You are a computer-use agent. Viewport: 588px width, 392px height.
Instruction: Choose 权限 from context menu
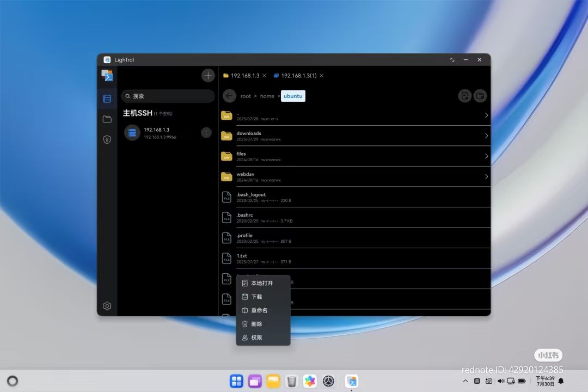pyautogui.click(x=263, y=338)
